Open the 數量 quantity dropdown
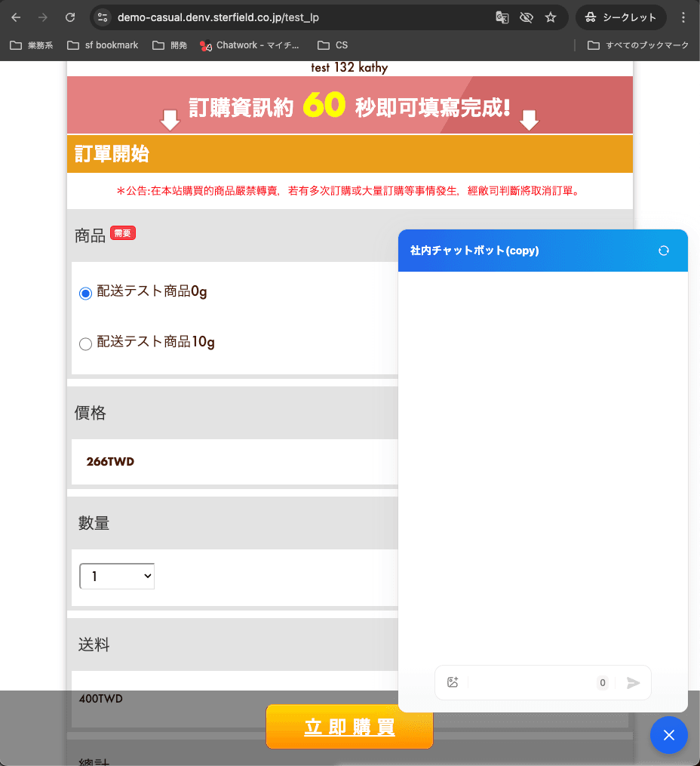 tap(117, 576)
